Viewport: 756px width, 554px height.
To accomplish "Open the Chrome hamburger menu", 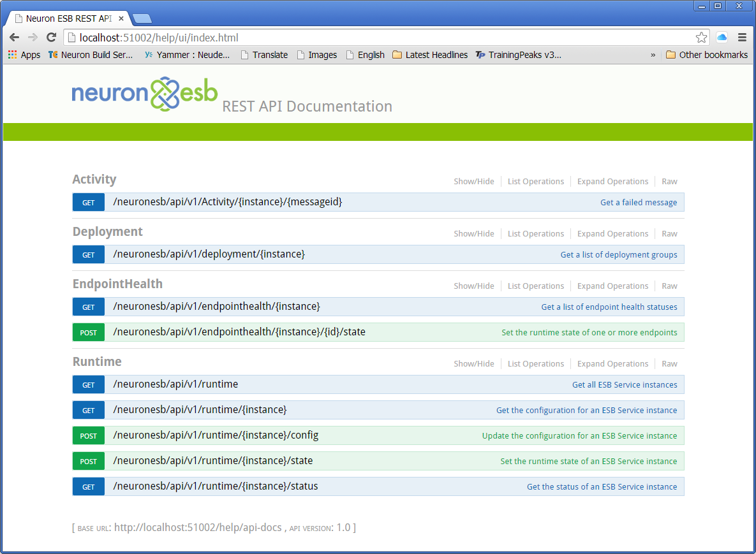I will (x=742, y=38).
